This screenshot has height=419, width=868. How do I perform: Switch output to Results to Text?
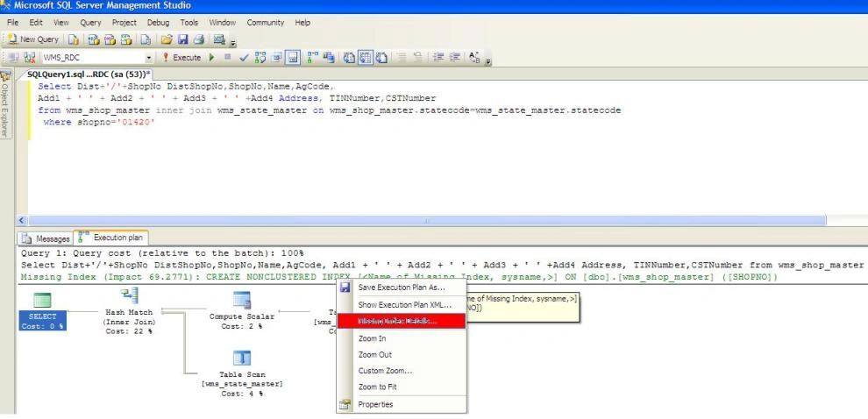(x=349, y=58)
